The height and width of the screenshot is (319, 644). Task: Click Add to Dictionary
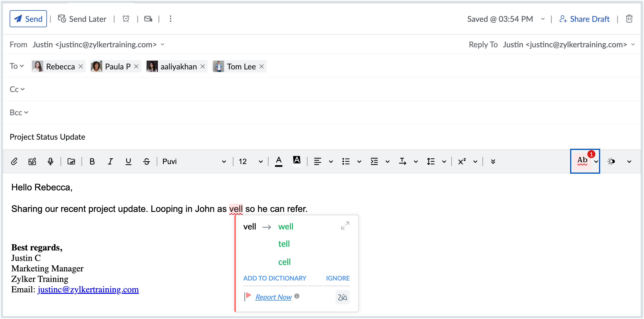pos(274,278)
